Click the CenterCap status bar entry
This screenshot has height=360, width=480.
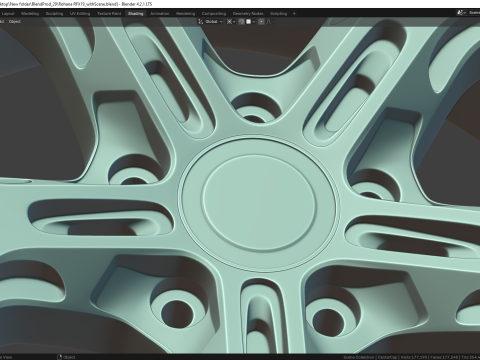[388, 357]
